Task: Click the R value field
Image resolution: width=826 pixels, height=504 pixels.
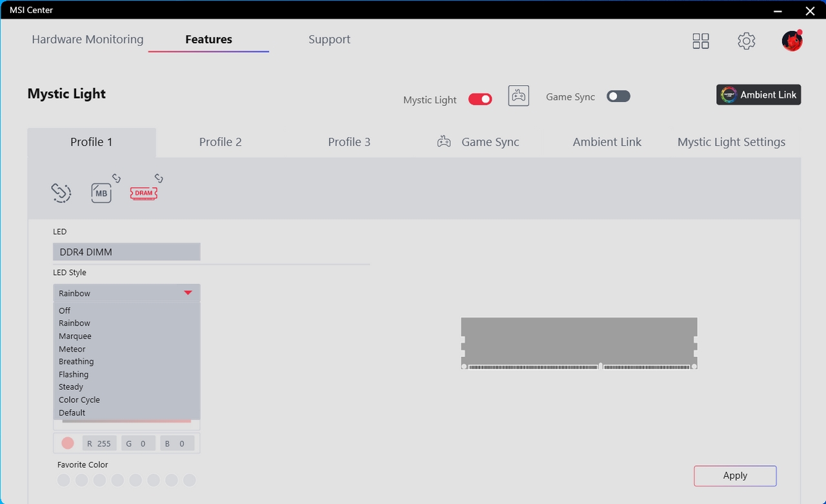Action: [x=100, y=443]
